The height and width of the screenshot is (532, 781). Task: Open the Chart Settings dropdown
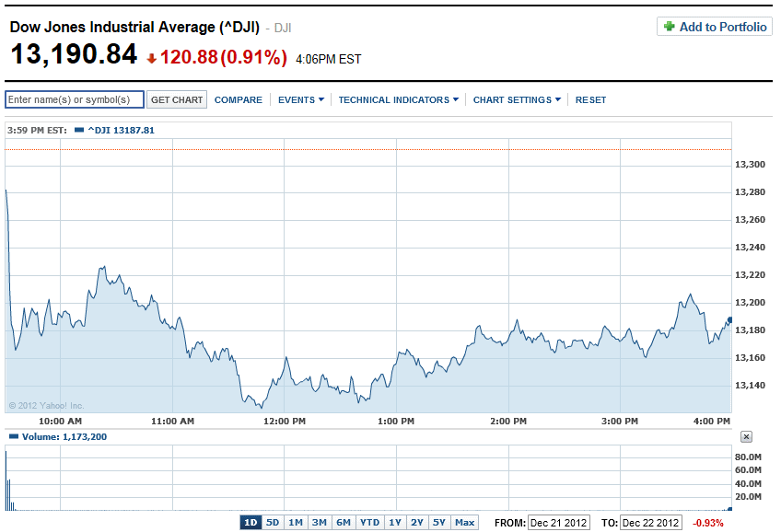517,100
